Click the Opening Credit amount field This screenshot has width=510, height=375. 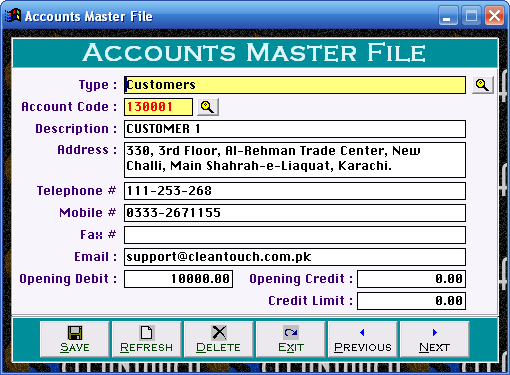[x=411, y=279]
